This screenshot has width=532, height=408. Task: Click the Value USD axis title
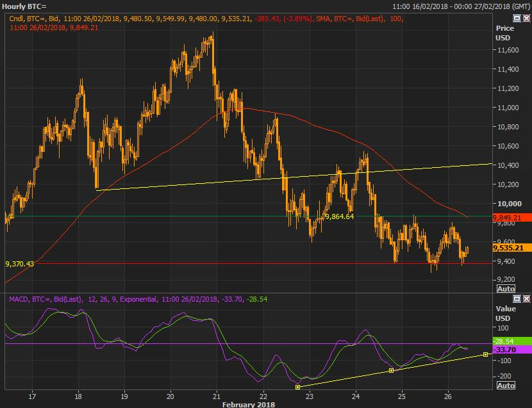506,313
